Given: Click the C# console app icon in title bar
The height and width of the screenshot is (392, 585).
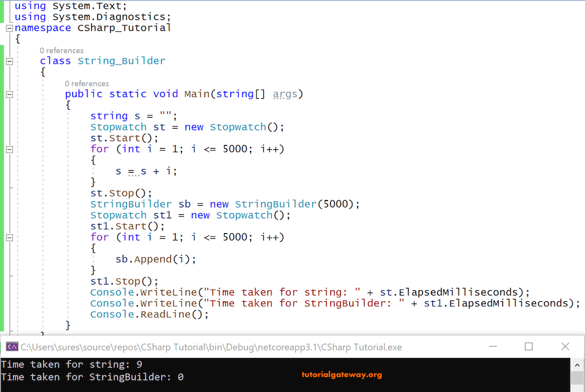Looking at the screenshot, I should [13, 347].
